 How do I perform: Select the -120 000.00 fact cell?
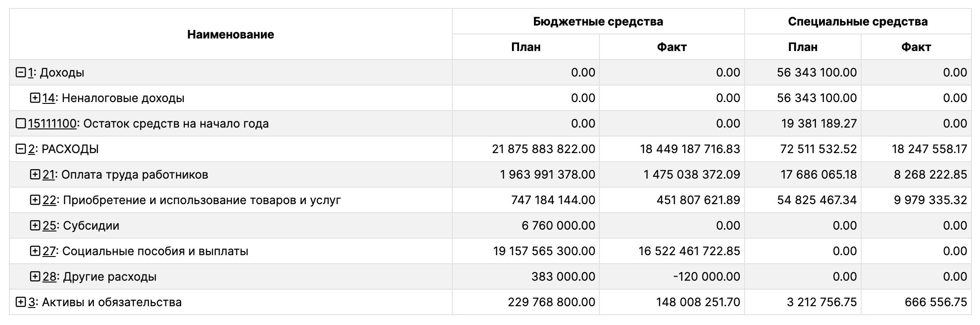click(707, 277)
